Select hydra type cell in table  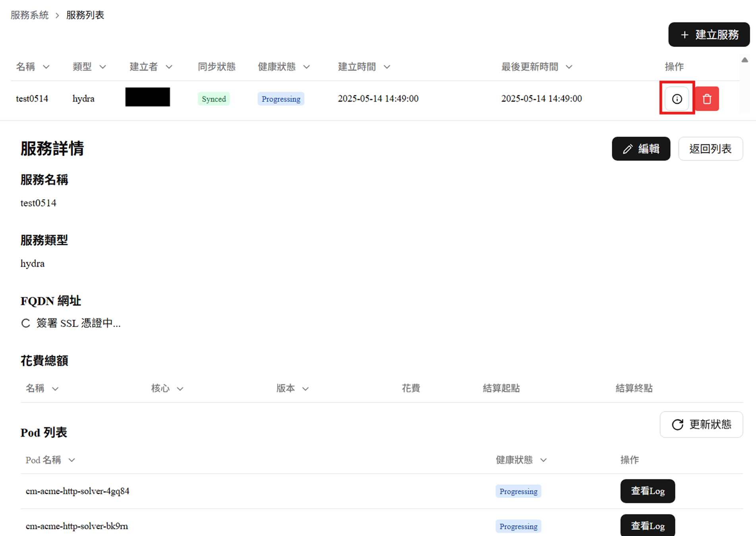[83, 99]
